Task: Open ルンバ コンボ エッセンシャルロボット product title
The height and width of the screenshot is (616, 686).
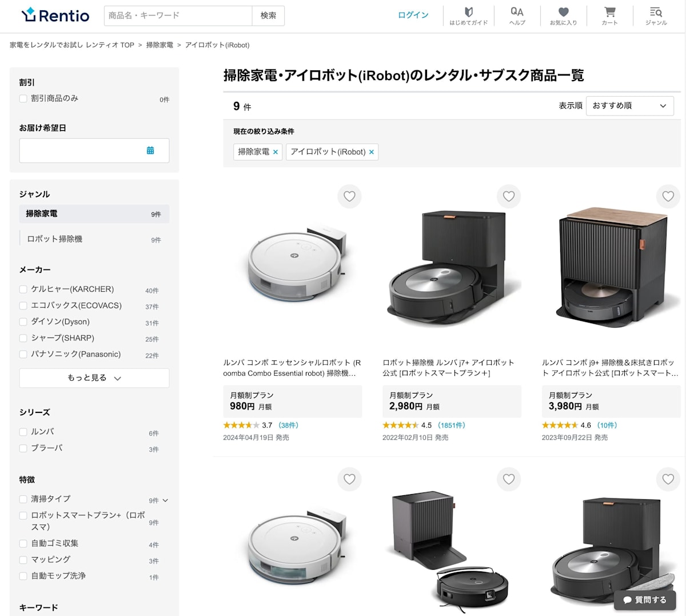Action: point(292,368)
